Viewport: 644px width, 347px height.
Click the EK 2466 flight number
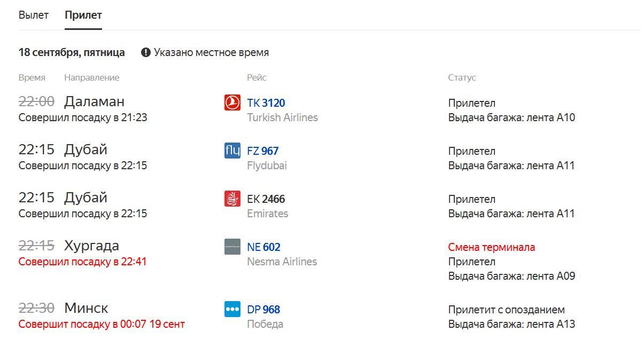tap(266, 199)
